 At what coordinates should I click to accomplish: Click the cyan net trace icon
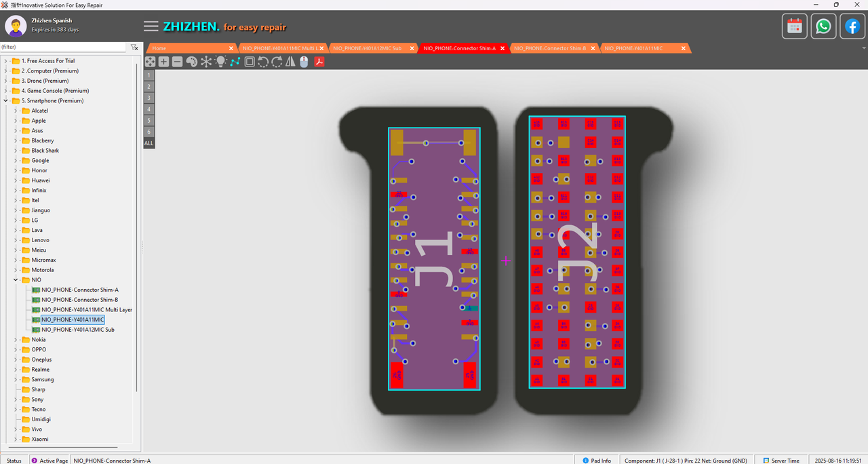pyautogui.click(x=235, y=62)
